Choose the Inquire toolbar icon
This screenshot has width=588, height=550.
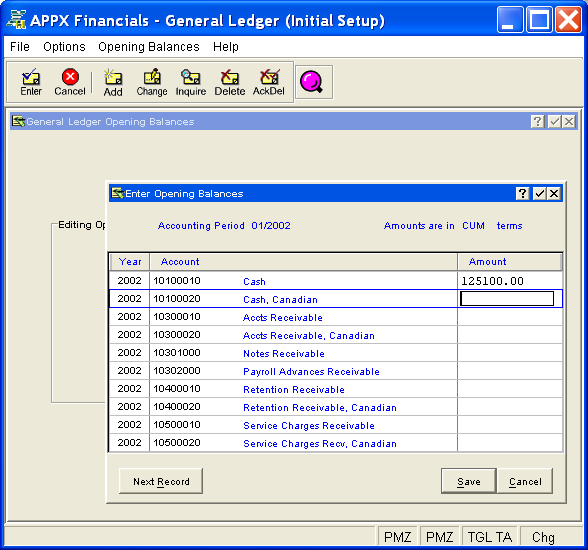point(191,82)
